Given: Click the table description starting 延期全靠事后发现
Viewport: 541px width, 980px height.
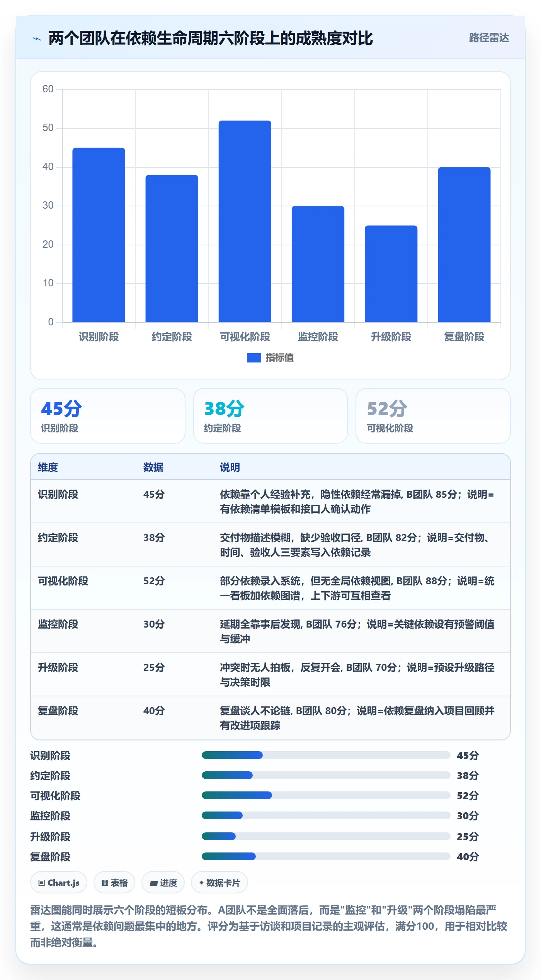Looking at the screenshot, I should tap(357, 631).
